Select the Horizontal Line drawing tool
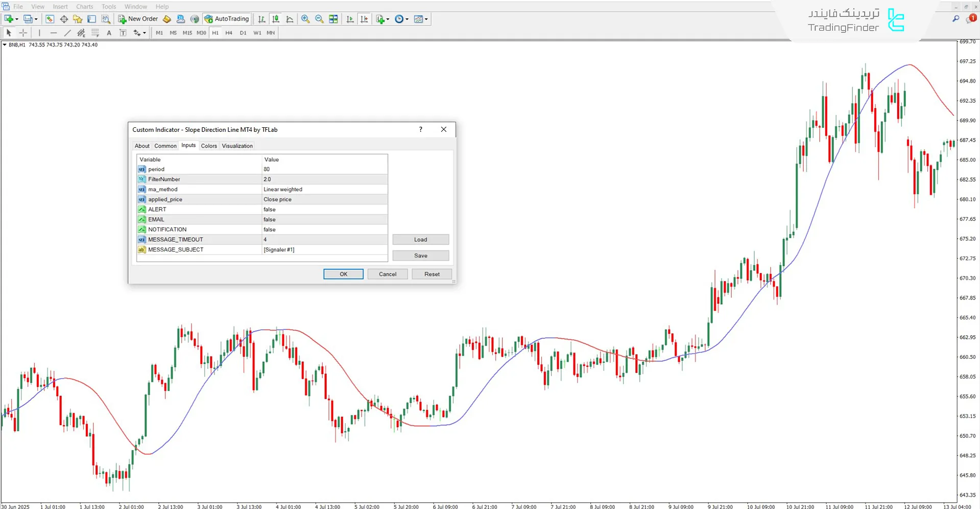The height and width of the screenshot is (509, 980). pos(53,33)
